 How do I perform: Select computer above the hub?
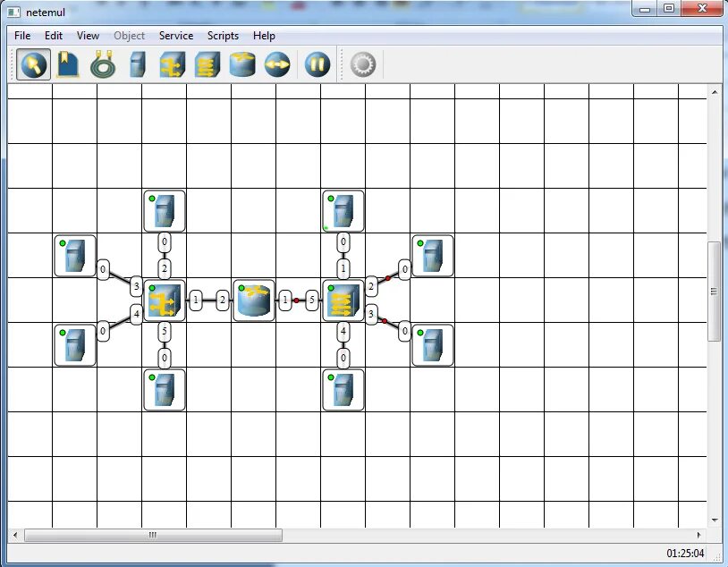165,211
